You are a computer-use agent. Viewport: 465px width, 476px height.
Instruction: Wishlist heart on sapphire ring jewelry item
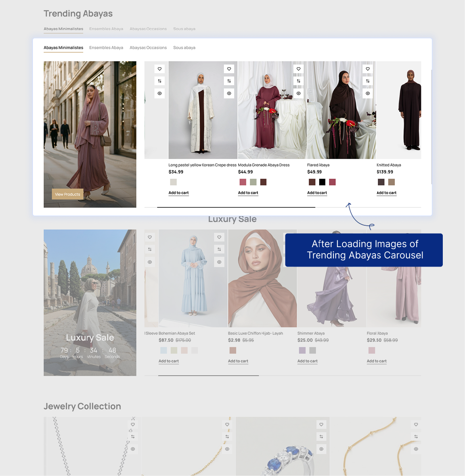click(x=321, y=424)
